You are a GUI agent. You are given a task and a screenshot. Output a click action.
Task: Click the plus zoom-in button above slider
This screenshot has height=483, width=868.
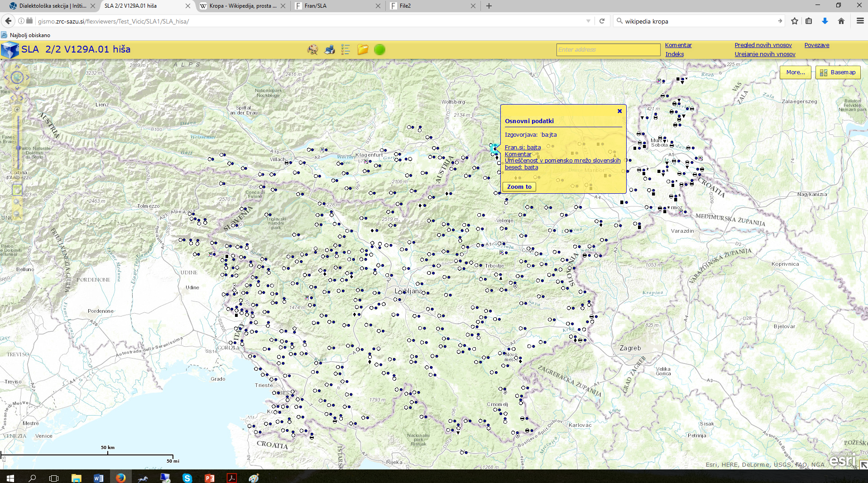pos(17,109)
